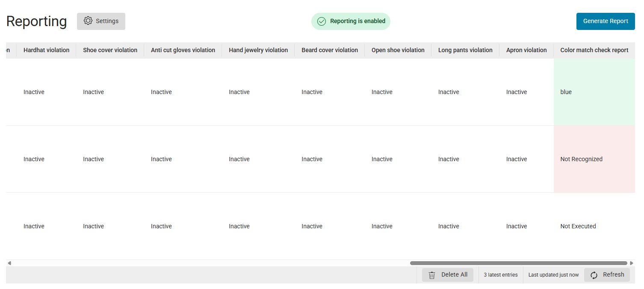The image size is (644, 289).
Task: Click the circular refresh icon
Action: click(x=594, y=275)
